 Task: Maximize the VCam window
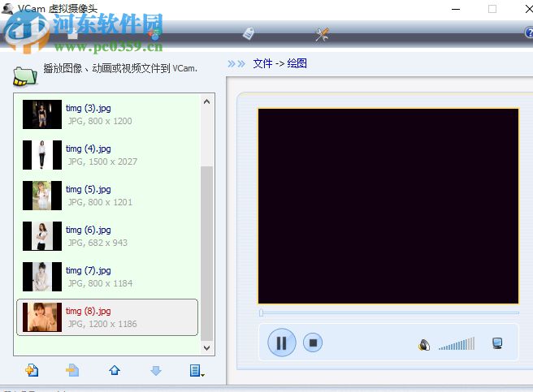click(x=492, y=9)
